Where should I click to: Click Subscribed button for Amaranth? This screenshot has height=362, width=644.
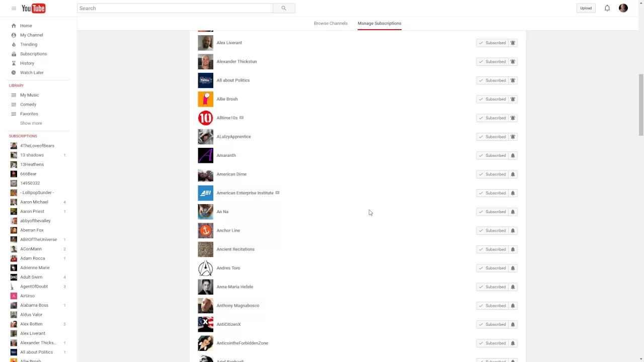coord(492,155)
